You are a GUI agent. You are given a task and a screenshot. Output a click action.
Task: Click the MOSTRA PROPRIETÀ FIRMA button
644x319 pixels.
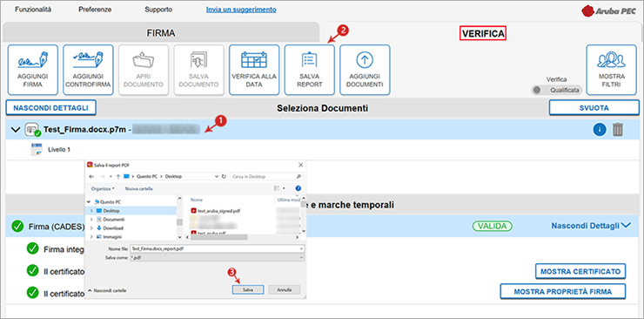[x=563, y=291]
